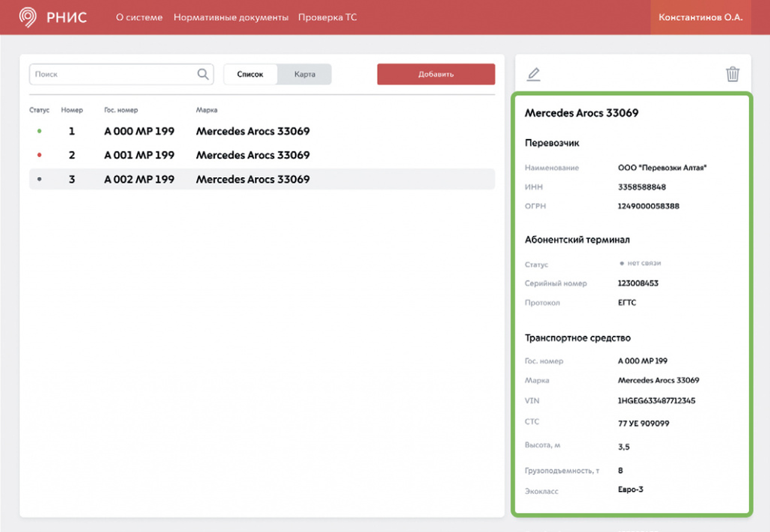The image size is (770, 532).
Task: Click terminal status нет связи
Action: (640, 263)
